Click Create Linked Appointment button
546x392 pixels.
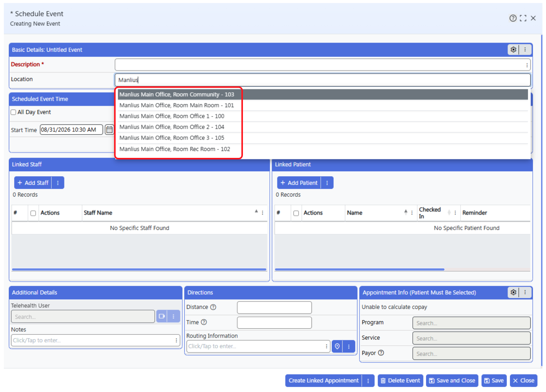pyautogui.click(x=324, y=381)
